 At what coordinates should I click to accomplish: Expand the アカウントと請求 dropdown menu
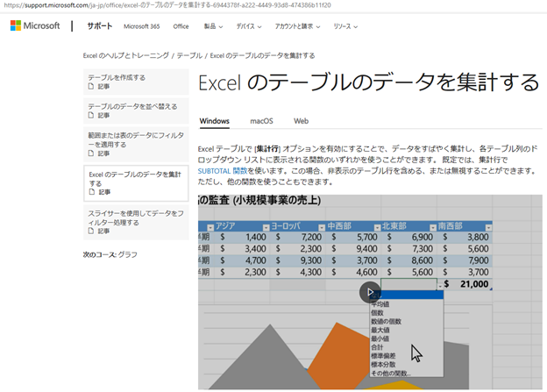coord(297,26)
